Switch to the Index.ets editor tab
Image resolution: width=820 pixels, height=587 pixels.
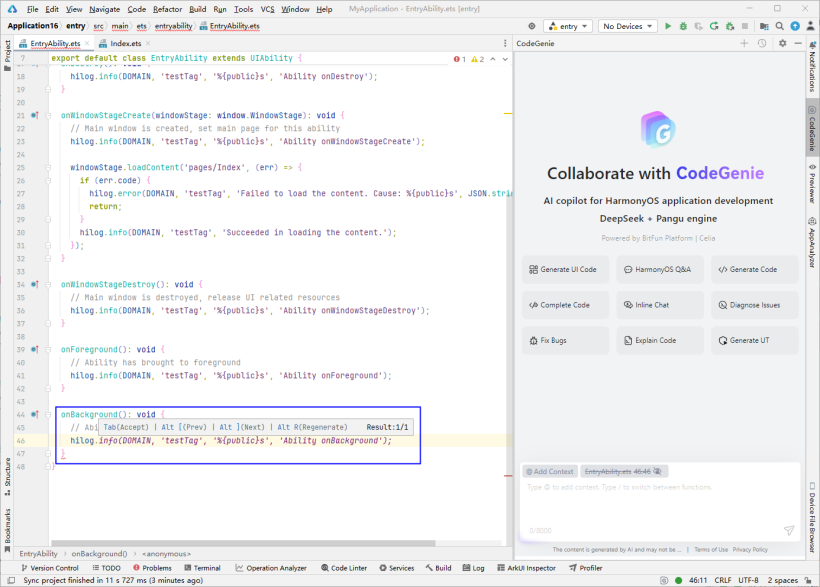(x=125, y=43)
